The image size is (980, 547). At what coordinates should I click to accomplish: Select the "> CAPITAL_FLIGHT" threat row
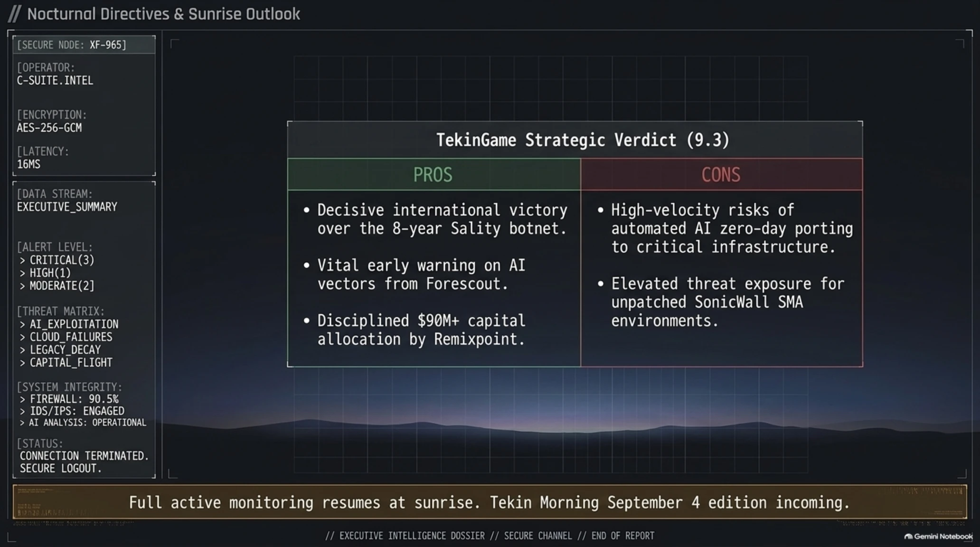coord(66,363)
